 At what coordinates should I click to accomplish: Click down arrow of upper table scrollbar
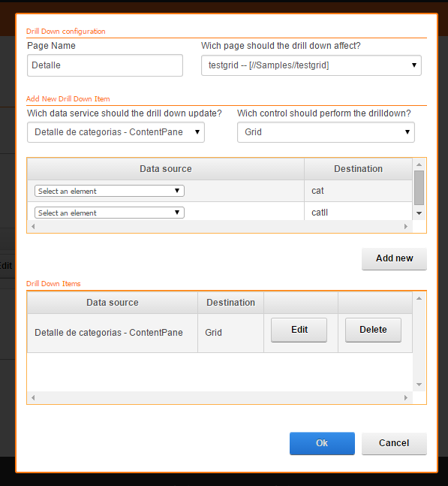(x=419, y=213)
